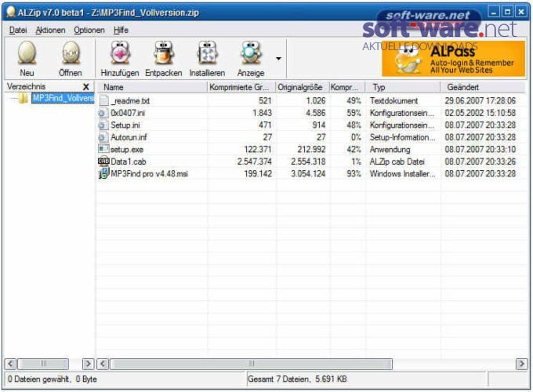Select the setup.exe file
533x392 pixels.
(x=127, y=149)
